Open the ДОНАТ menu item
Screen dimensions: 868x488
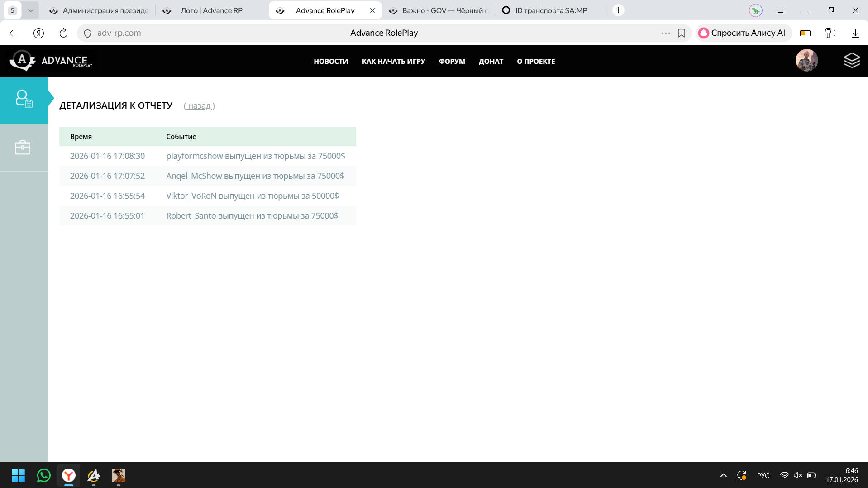point(491,61)
